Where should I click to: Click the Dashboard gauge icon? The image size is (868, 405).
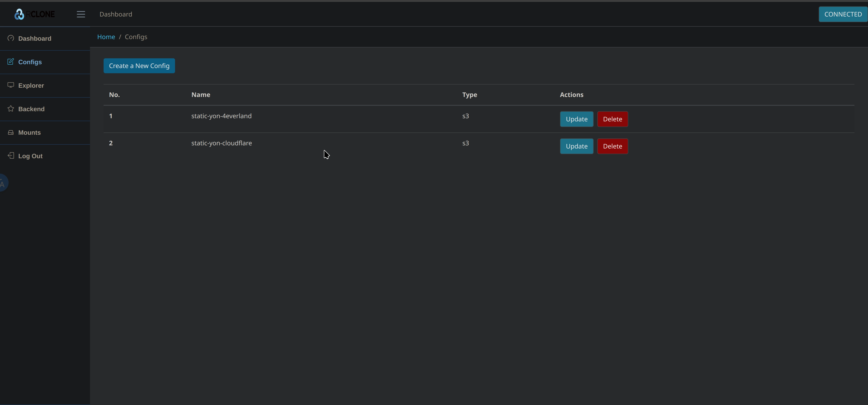pyautogui.click(x=11, y=38)
